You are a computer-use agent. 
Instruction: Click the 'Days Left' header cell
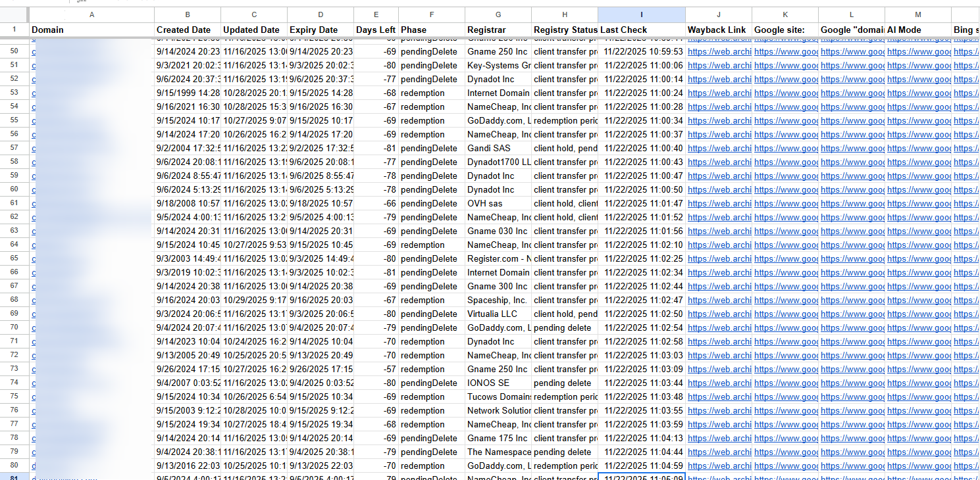point(376,30)
